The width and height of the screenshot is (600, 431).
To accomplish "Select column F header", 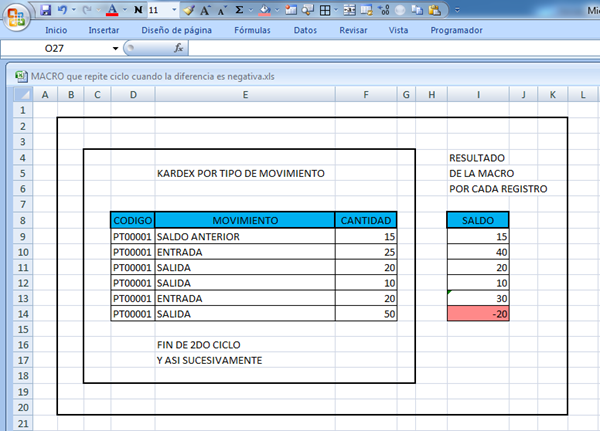I will tap(366, 95).
